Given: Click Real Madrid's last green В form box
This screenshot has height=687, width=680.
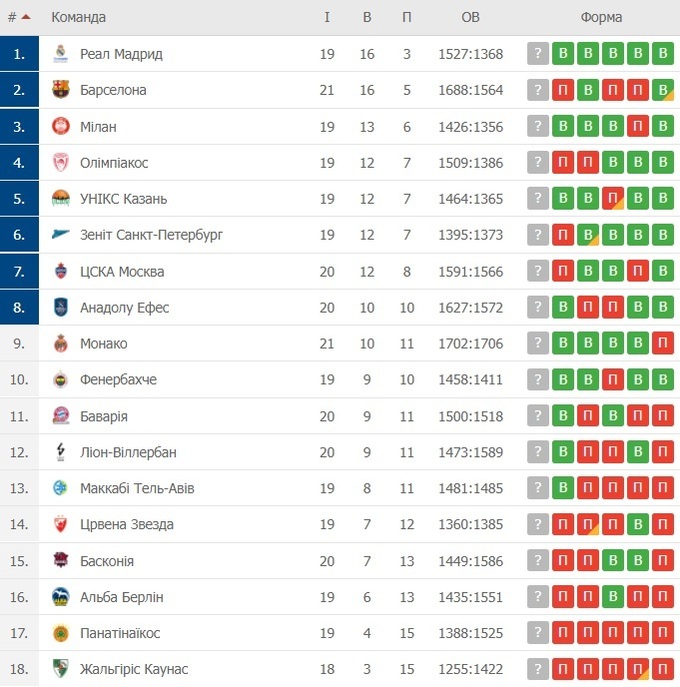Looking at the screenshot, I should [x=661, y=54].
